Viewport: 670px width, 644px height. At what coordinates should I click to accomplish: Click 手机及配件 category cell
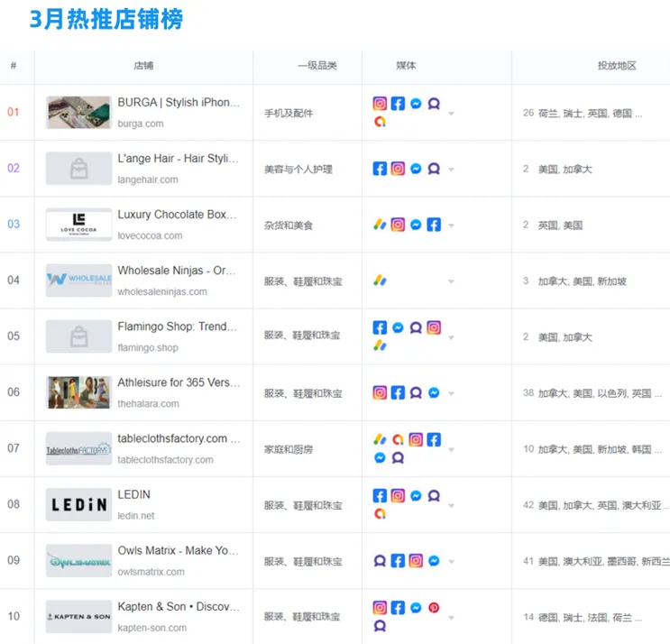point(289,114)
